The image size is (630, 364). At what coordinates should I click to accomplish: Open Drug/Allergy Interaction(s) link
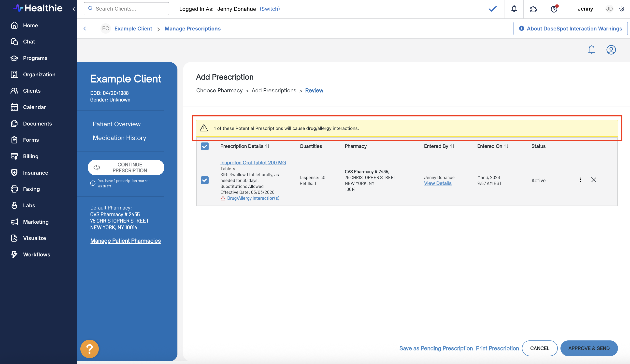pos(253,198)
